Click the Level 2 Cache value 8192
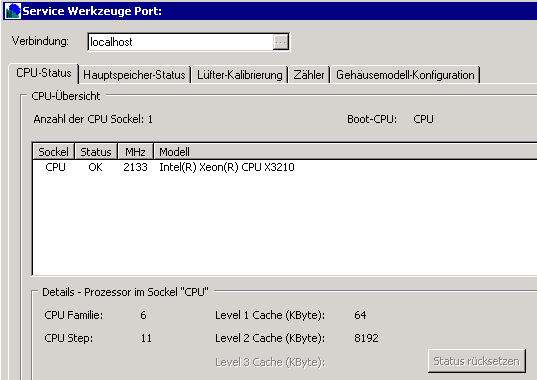This screenshot has height=380, width=537. pyautogui.click(x=366, y=338)
